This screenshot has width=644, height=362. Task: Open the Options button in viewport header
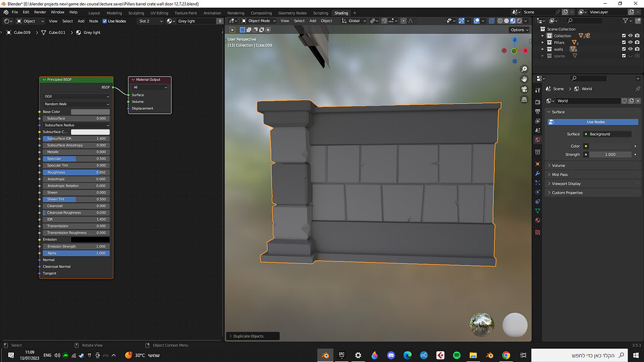click(519, 29)
